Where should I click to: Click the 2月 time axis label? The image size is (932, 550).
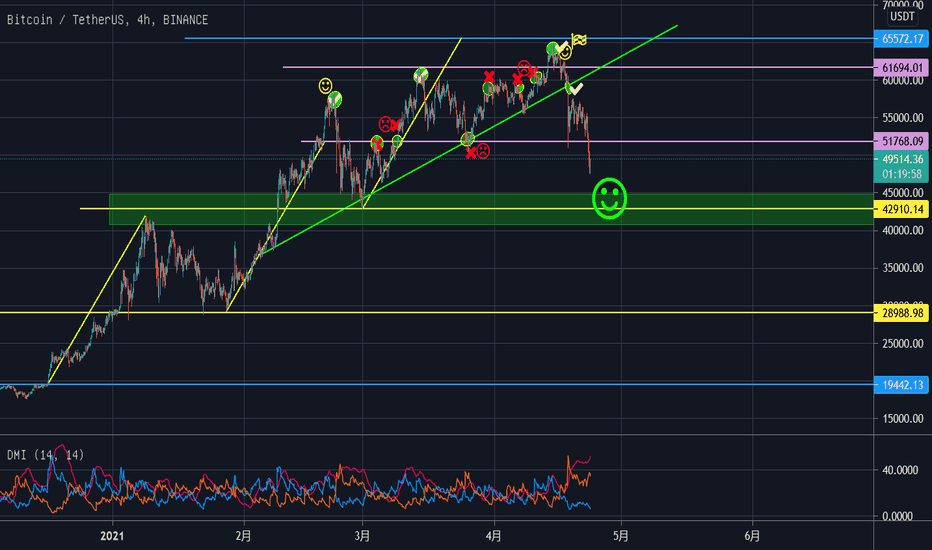(243, 536)
